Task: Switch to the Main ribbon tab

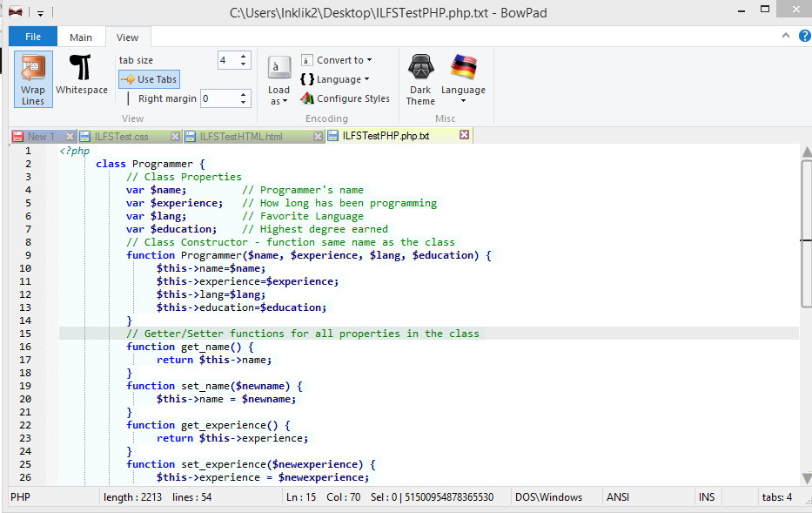Action: (x=81, y=37)
